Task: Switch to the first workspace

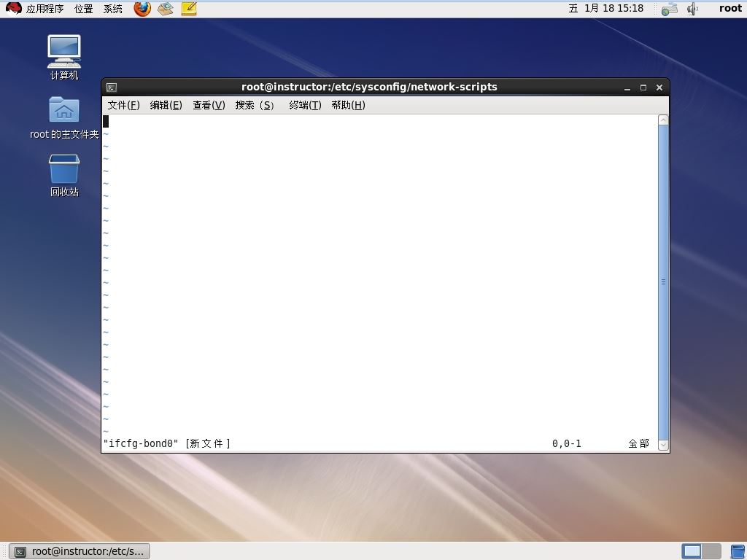Action: [692, 551]
